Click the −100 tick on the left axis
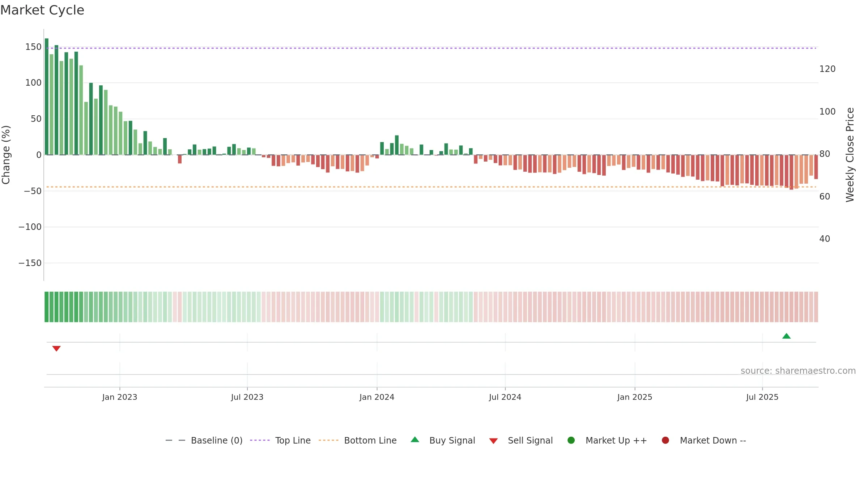The width and height of the screenshot is (868, 488). (x=30, y=227)
